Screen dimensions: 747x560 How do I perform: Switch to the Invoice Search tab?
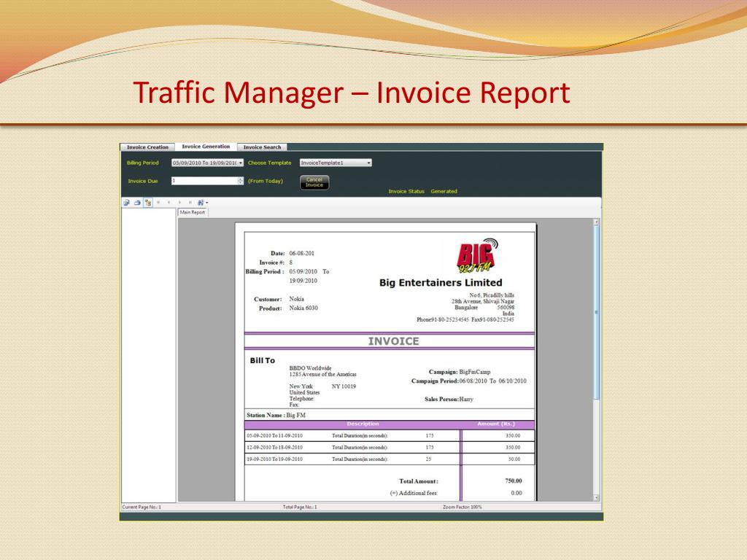coord(262,147)
